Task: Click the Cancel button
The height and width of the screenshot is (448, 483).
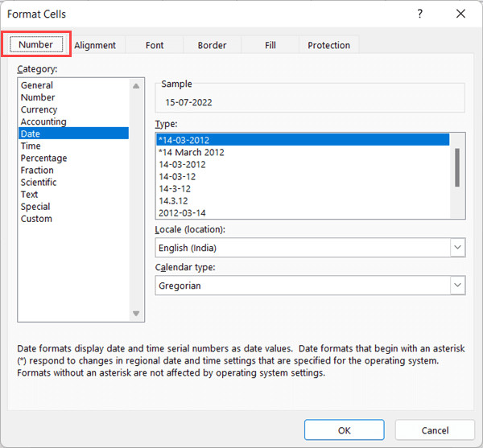Action: coord(435,430)
